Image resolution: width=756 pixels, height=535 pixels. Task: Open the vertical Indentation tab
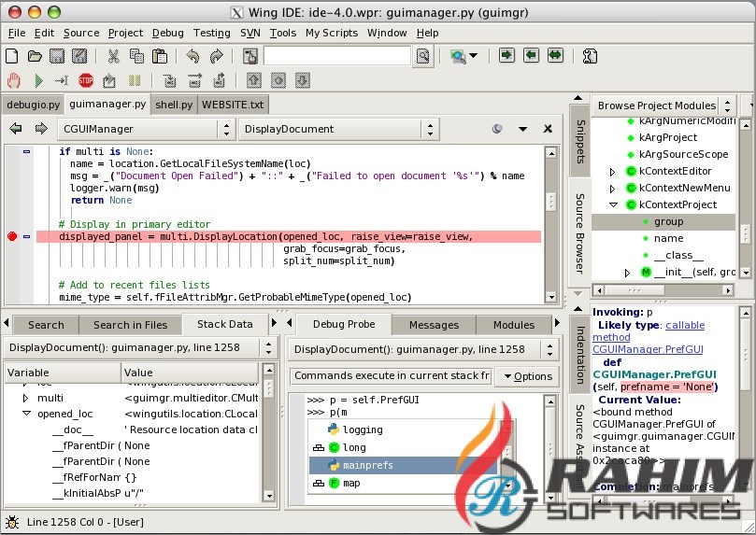(x=580, y=355)
